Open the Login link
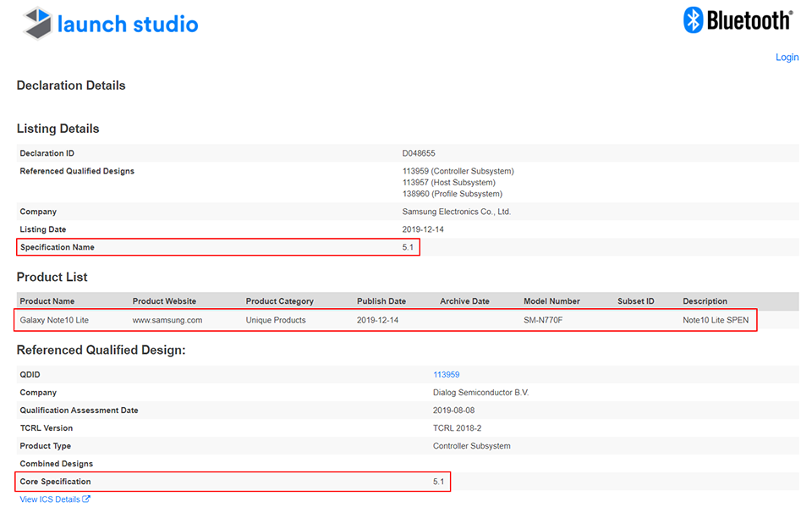This screenshot has width=812, height=507. coord(787,57)
